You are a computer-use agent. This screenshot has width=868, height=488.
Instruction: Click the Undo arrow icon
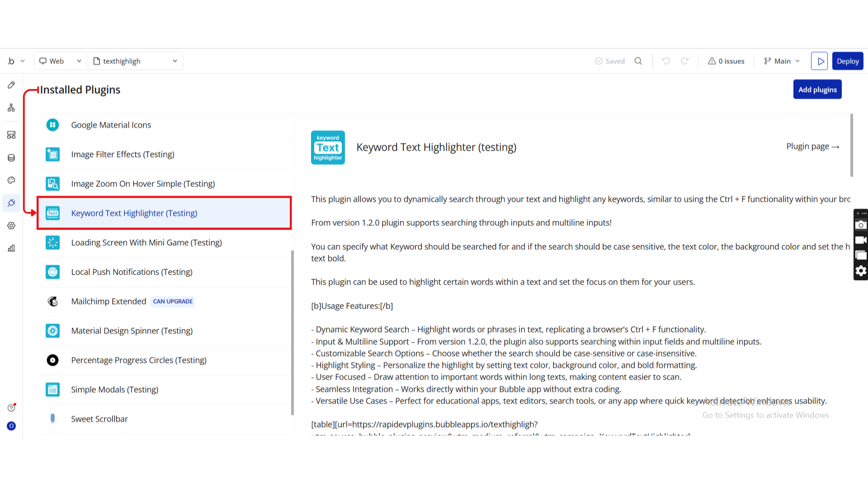point(666,61)
